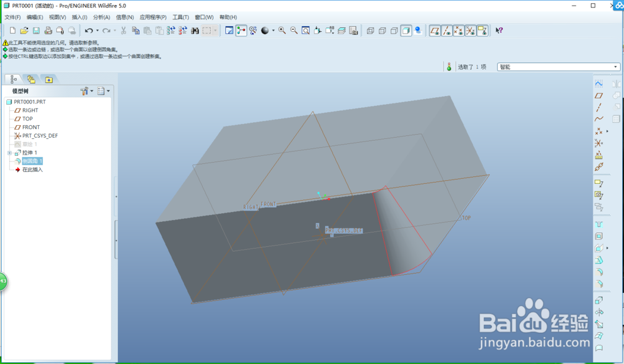
Task: Refit the model to the screen
Action: coord(306,31)
